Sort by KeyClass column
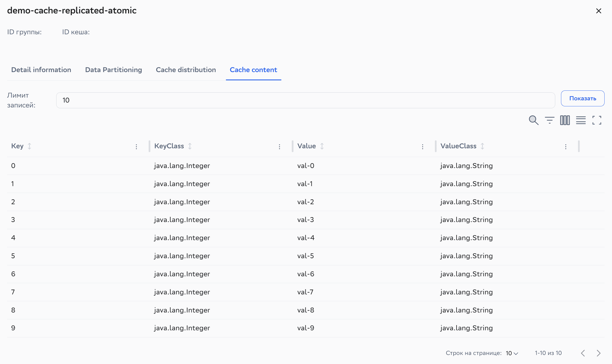Image resolution: width=612 pixels, height=364 pixels. 190,146
